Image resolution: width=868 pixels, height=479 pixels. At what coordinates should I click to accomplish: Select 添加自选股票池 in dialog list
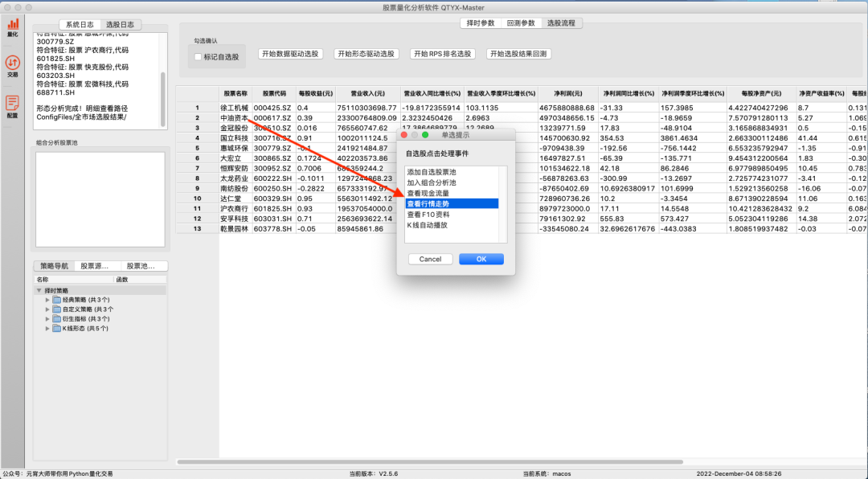(x=452, y=172)
